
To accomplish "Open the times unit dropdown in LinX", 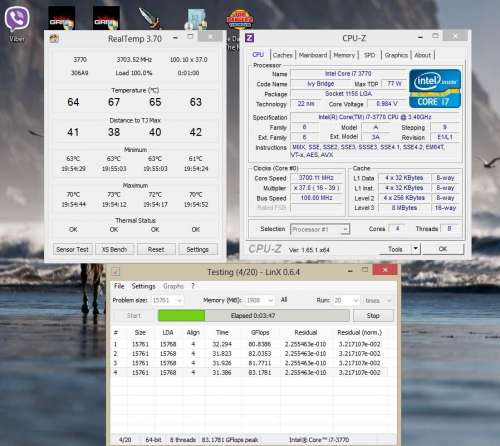I will click(x=377, y=300).
